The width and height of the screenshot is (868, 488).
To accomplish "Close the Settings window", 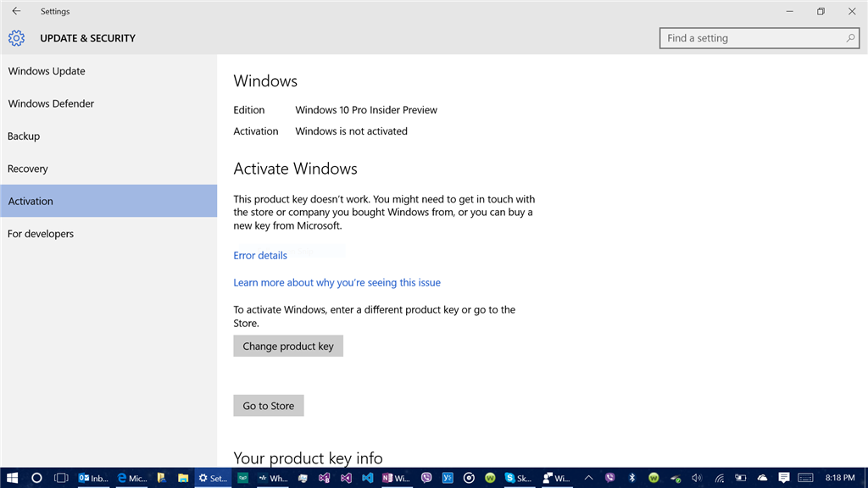I will (x=852, y=11).
